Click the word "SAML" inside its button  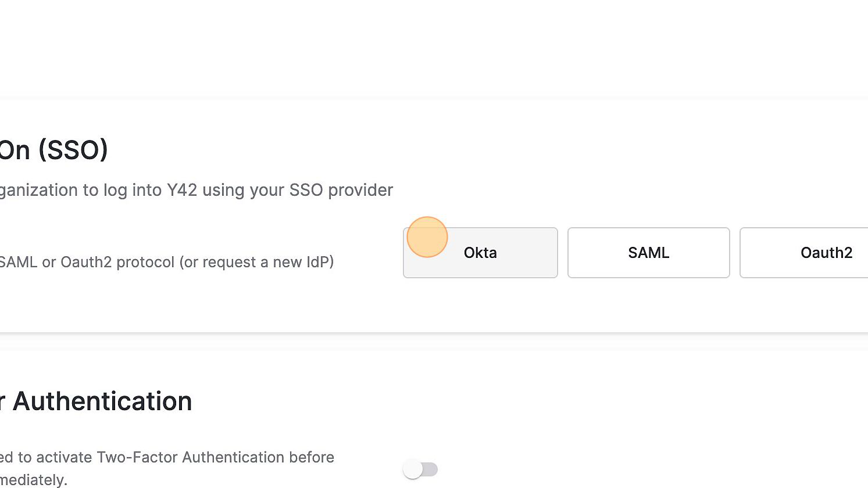click(x=648, y=253)
